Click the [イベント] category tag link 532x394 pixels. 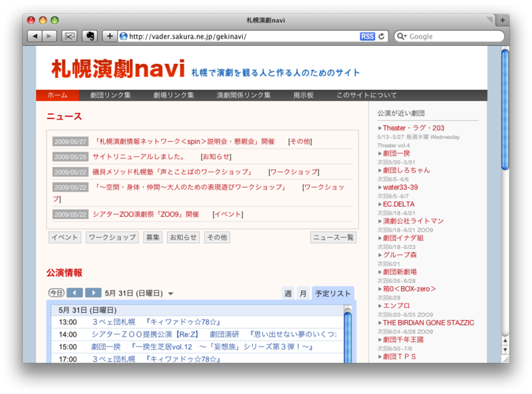[228, 214]
